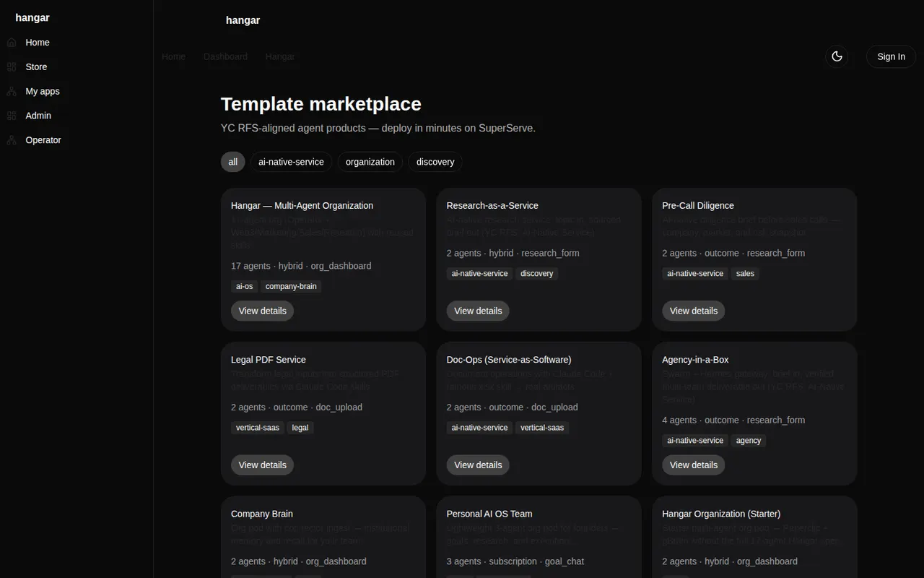
Task: Click the Agency-in-a-Box card title
Action: [695, 359]
